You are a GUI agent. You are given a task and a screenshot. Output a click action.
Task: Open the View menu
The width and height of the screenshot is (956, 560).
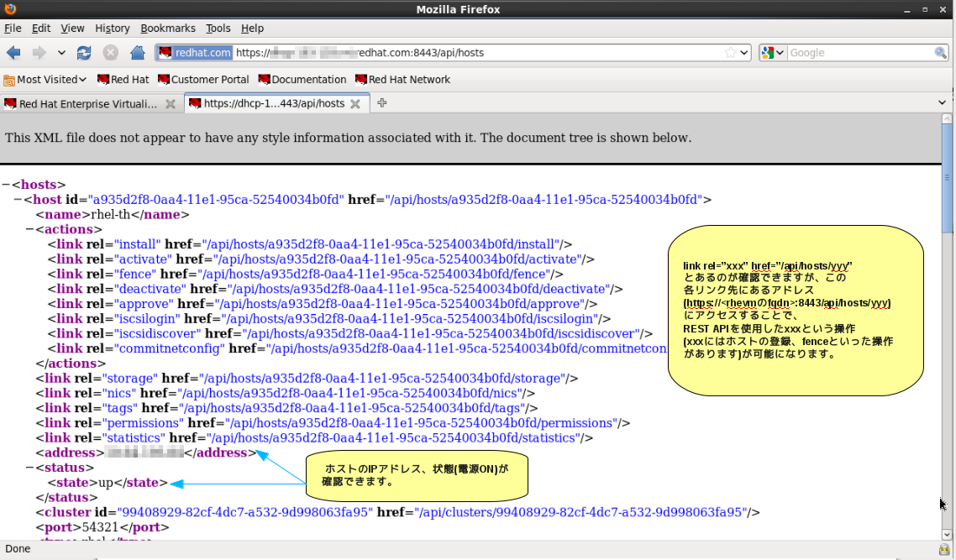coord(72,28)
